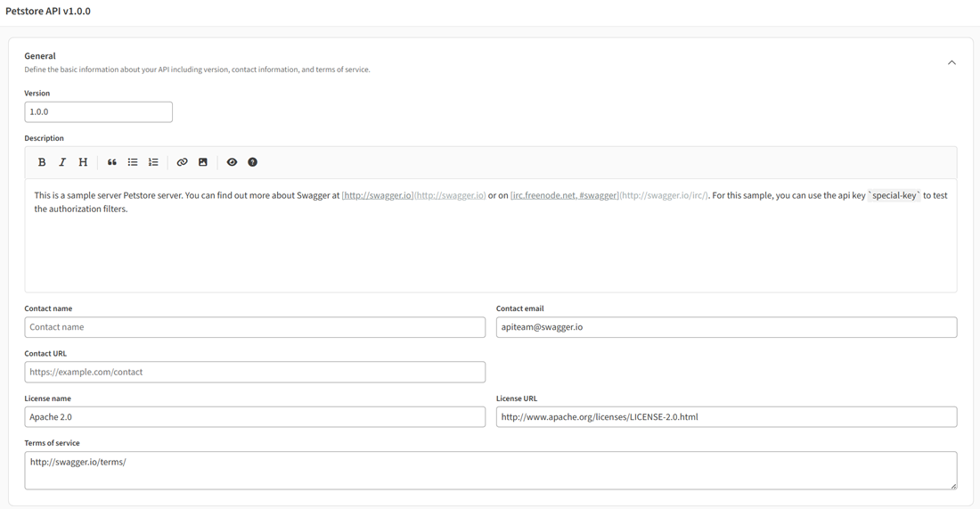Click the Petstore API v1.0.0 title
Screen dimensions: 980x509
tap(48, 12)
